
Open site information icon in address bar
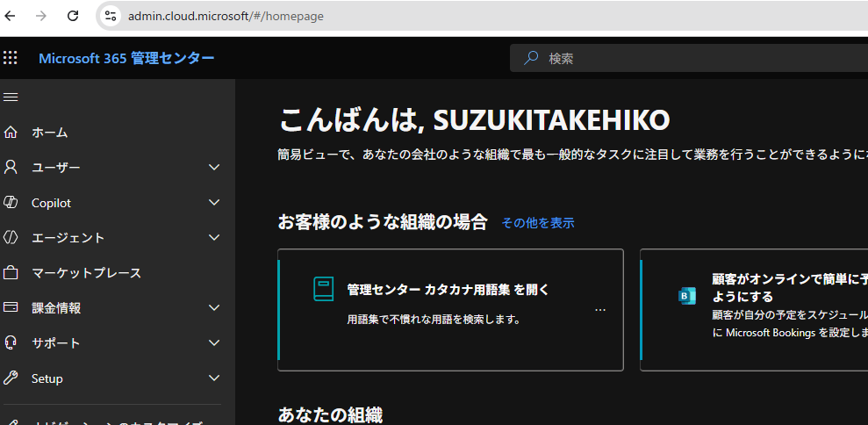(x=111, y=16)
